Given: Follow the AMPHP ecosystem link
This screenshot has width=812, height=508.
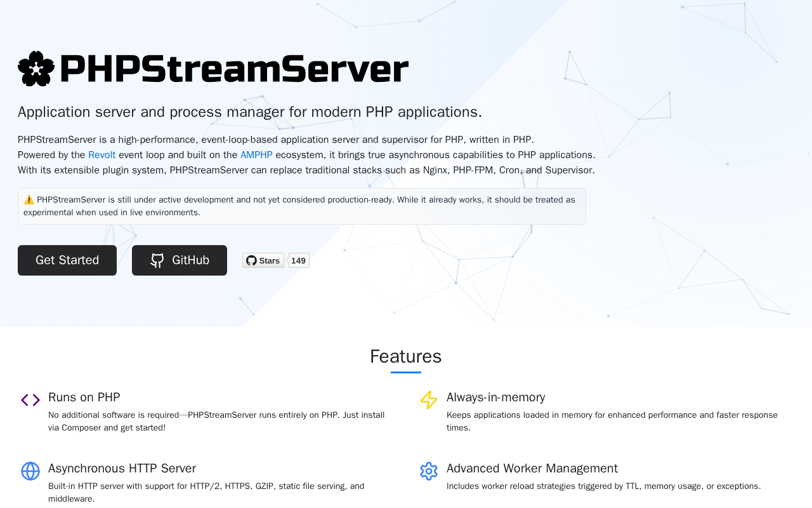Looking at the screenshot, I should [x=256, y=155].
